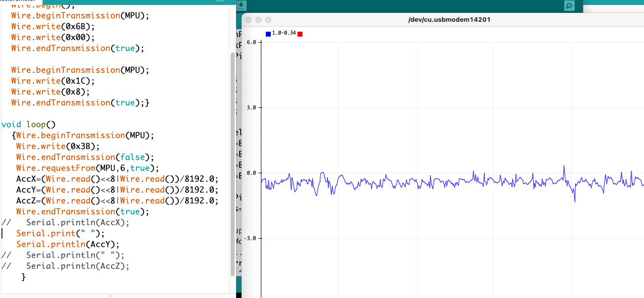644x298 pixels.
Task: Click the red legend color square
Action: coord(300,34)
